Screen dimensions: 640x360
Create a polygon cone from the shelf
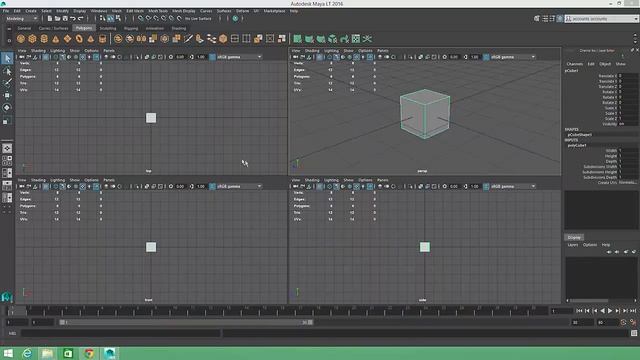[x=56, y=39]
